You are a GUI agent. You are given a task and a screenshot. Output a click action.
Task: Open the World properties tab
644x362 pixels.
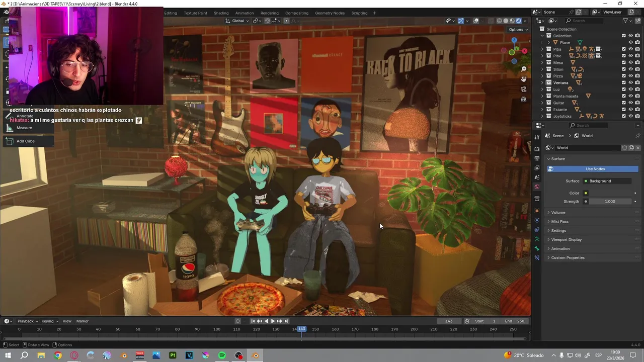click(537, 187)
